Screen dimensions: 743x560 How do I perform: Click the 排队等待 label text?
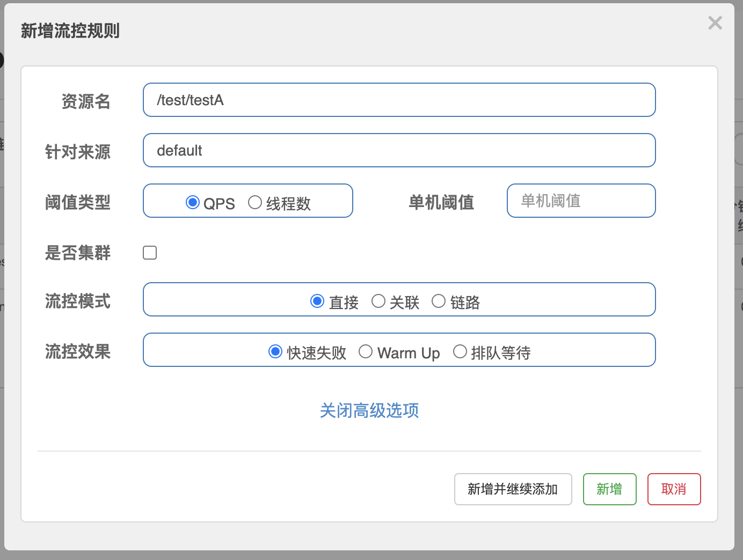(x=501, y=353)
